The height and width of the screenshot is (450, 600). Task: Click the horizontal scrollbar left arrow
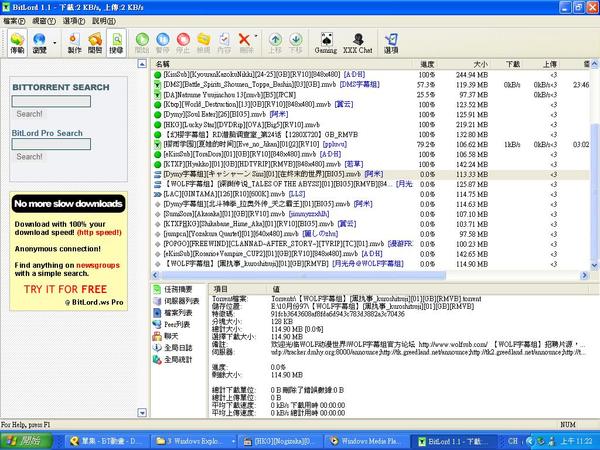155,275
